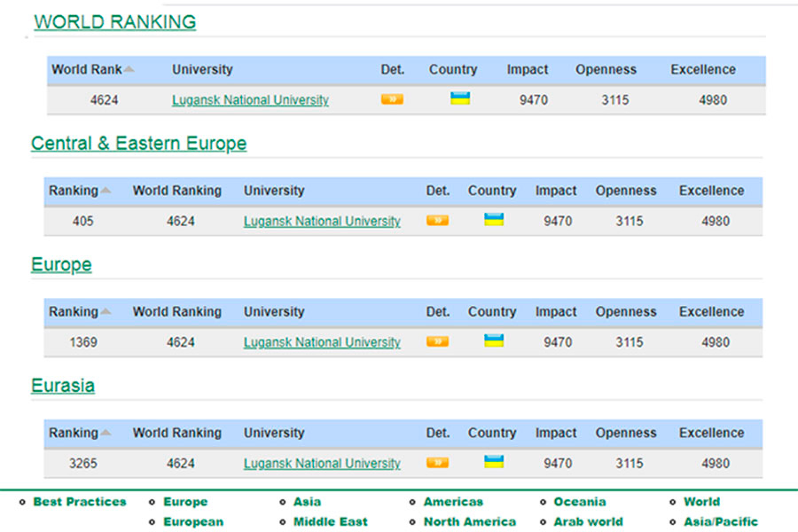Click the Ukraine flag in Eurasia table row

click(494, 461)
